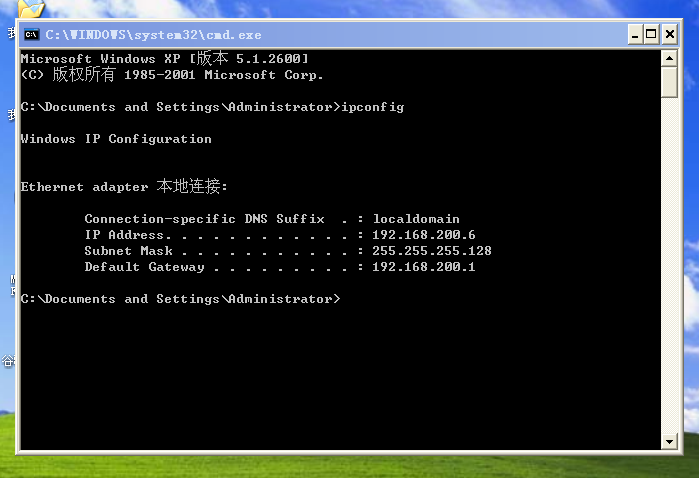Click the cmd.exe title bar text

click(153, 35)
